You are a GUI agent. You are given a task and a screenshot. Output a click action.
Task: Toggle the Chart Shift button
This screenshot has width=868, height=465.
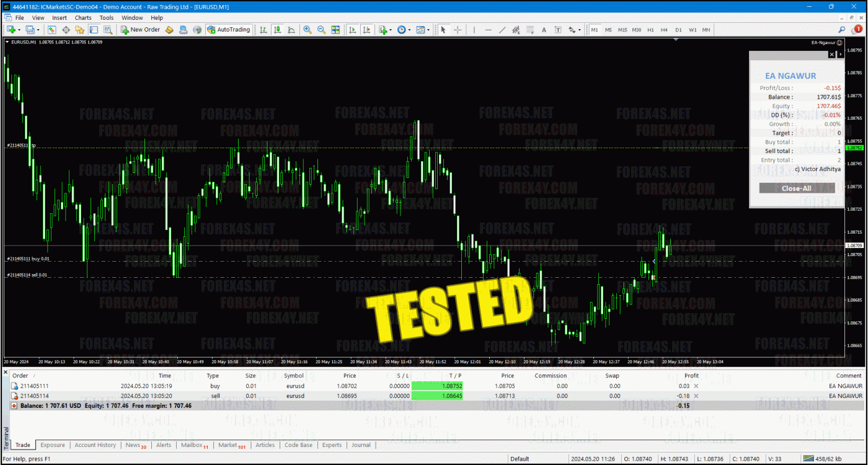tap(366, 30)
